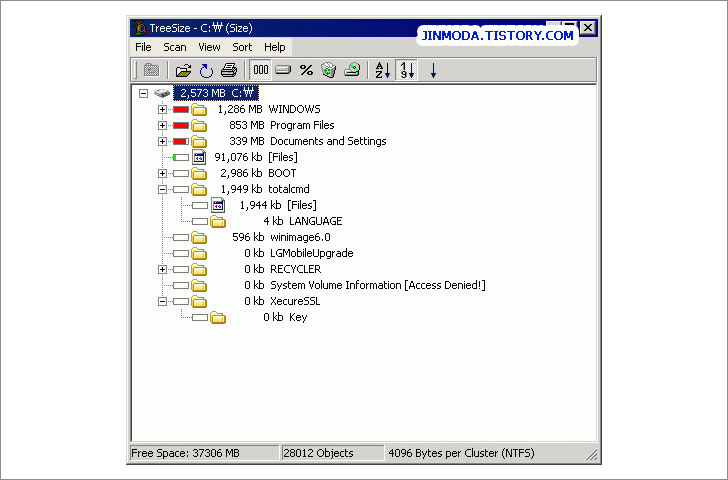
Task: Toggle the drive-shaped toolbar button next to 000
Action: click(283, 71)
